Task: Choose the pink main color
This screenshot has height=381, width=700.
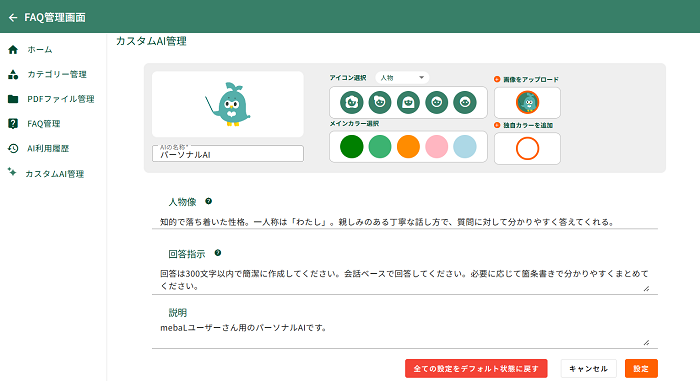Action: pyautogui.click(x=437, y=147)
